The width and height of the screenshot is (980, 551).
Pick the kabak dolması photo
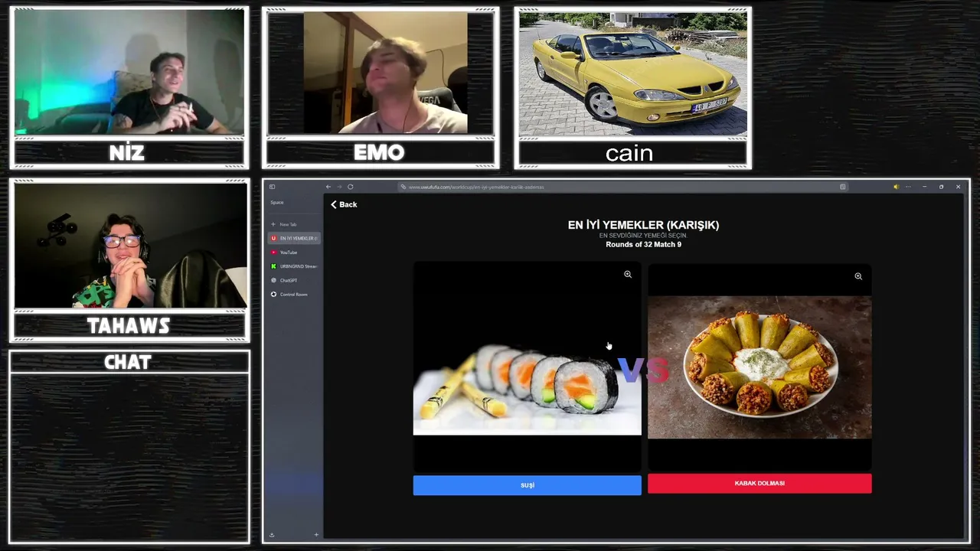point(759,367)
